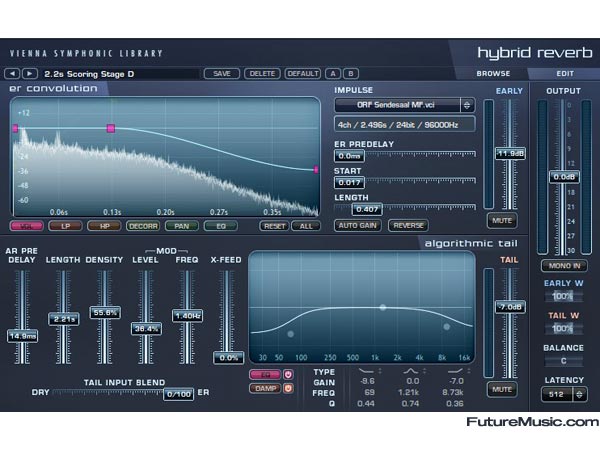Select comparison slot A

(x=333, y=73)
